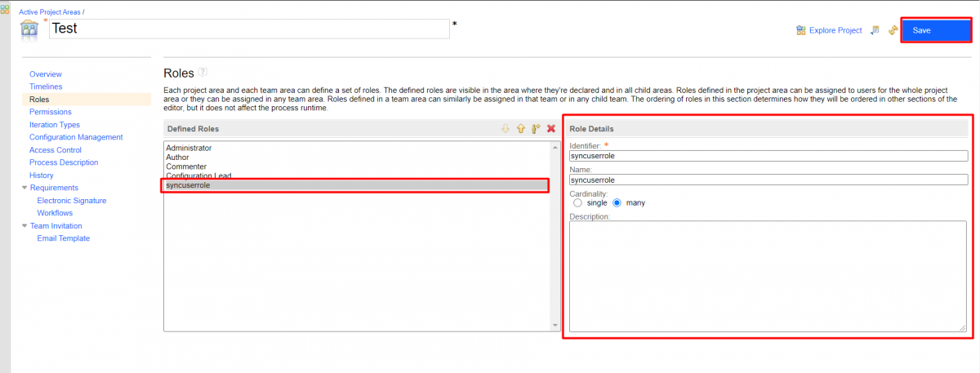Delete the selected role with red X
980x373 pixels.
pyautogui.click(x=551, y=129)
